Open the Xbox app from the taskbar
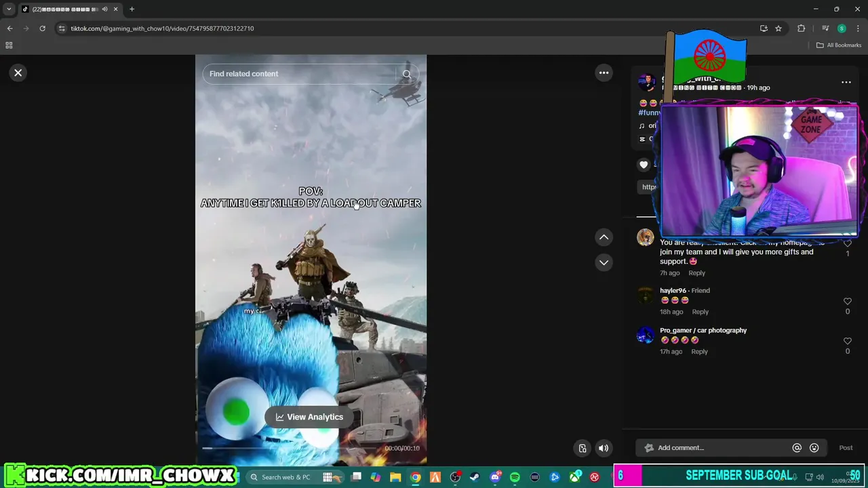The width and height of the screenshot is (868, 488). pyautogui.click(x=575, y=477)
